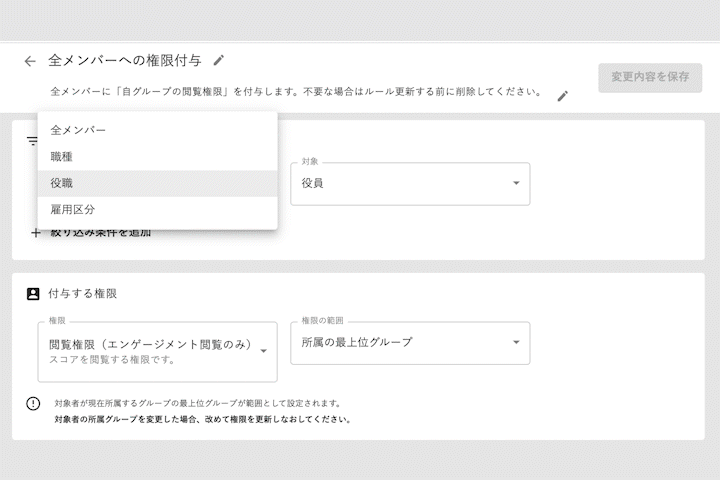
Task: Click pencil icon after the rule description
Action: point(562,96)
